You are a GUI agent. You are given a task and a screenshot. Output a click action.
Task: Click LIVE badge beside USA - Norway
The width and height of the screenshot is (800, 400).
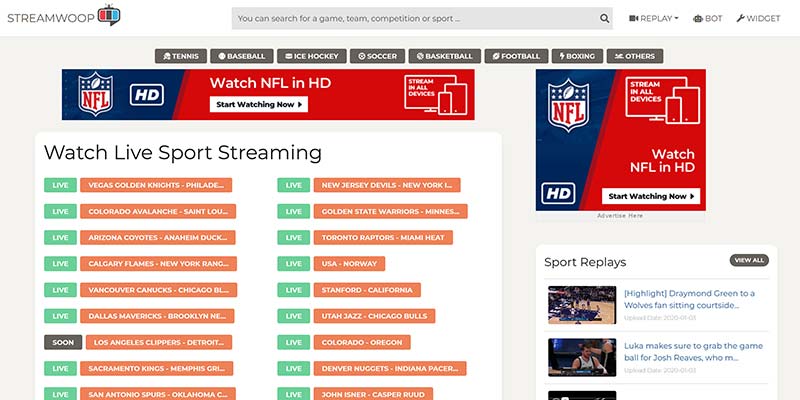click(x=293, y=264)
